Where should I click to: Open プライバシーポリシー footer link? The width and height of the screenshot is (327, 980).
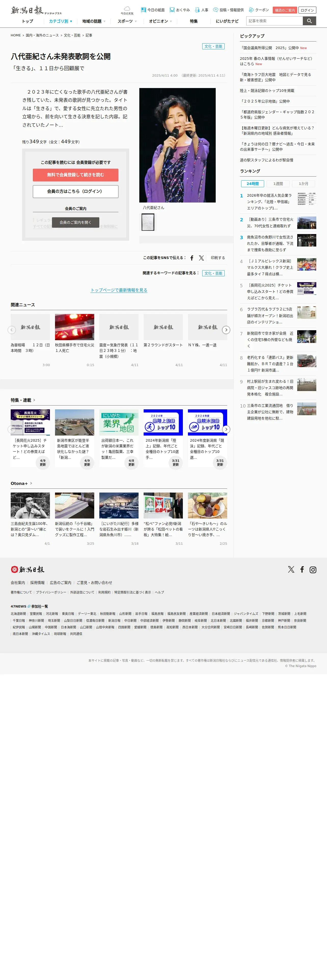tap(51, 592)
